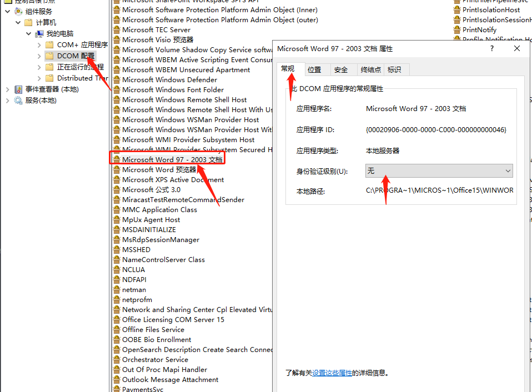Click the 本地路径 value starting with C:\PROGRA~1
The height and width of the screenshot is (392, 532).
[x=439, y=190]
